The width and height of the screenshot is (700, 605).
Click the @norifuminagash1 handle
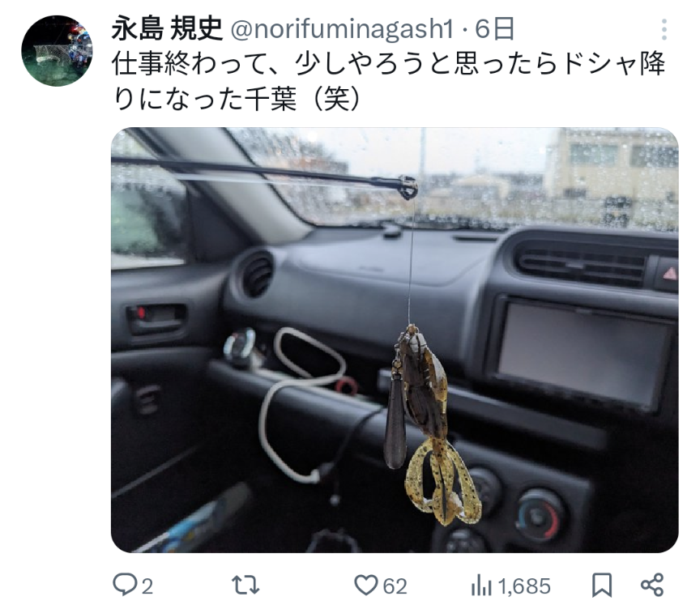coord(342,29)
